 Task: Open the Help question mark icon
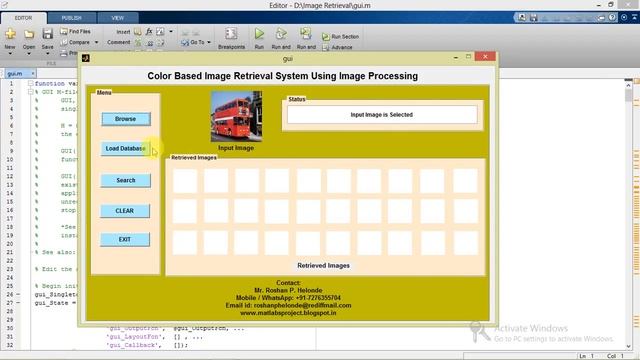point(612,18)
